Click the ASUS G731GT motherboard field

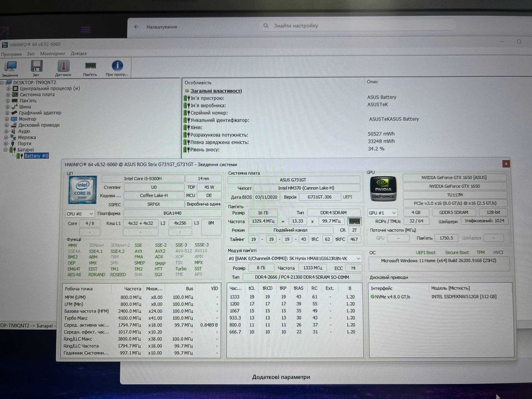[x=293, y=180]
